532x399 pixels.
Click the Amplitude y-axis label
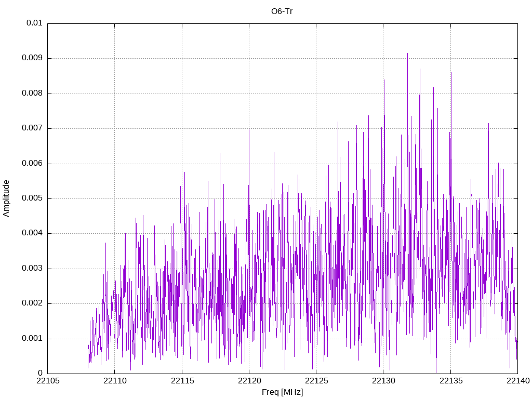(x=6, y=198)
